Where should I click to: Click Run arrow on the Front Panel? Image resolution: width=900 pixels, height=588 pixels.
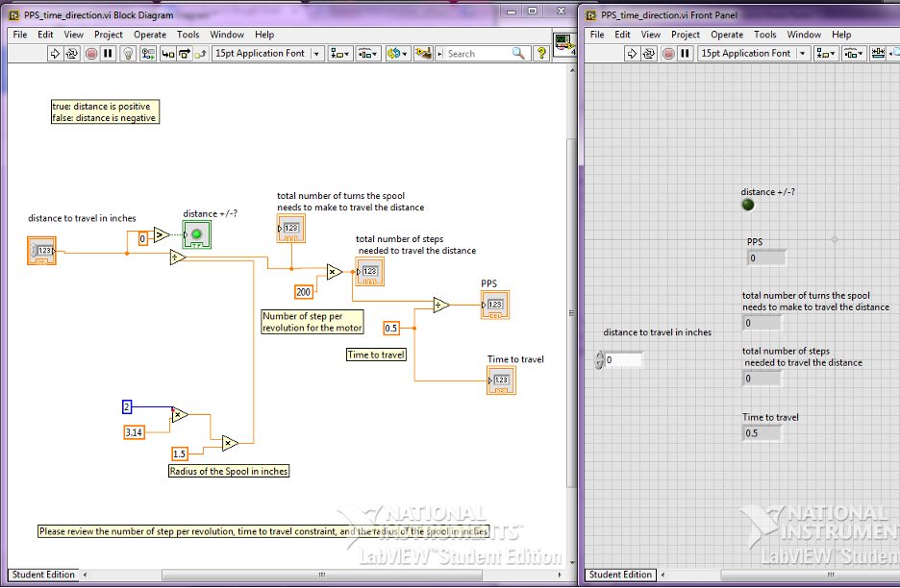632,54
